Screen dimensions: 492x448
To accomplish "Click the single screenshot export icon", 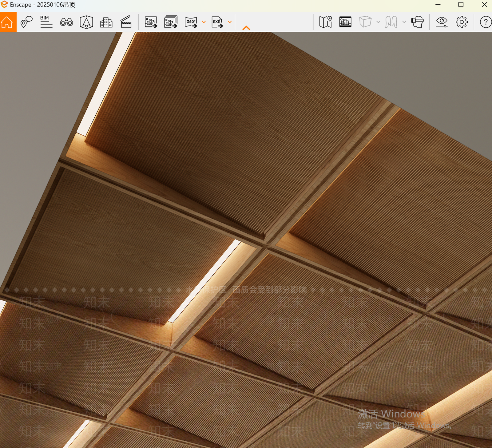I will [x=151, y=22].
